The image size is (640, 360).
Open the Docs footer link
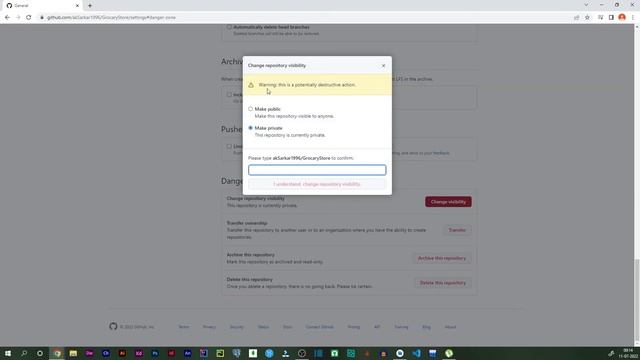coord(287,327)
